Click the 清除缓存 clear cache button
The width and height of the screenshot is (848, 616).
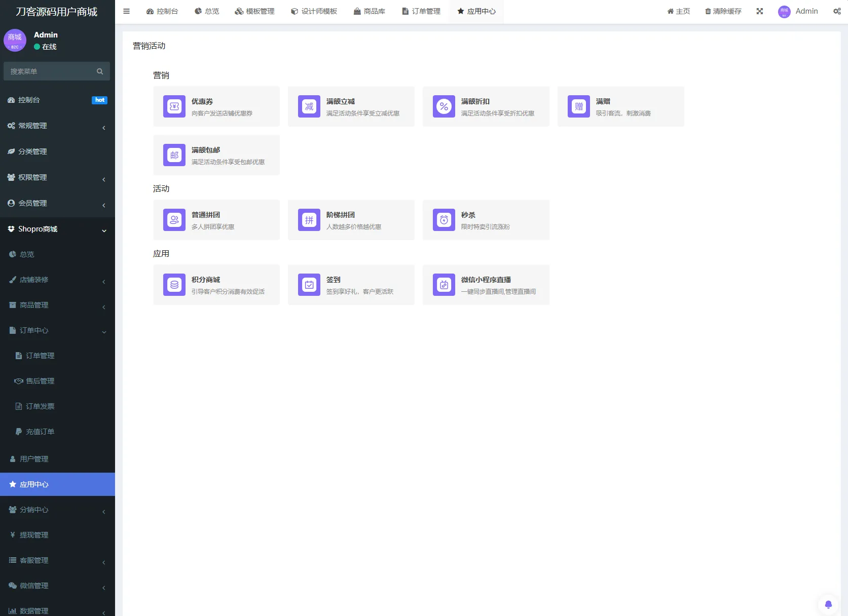tap(723, 11)
